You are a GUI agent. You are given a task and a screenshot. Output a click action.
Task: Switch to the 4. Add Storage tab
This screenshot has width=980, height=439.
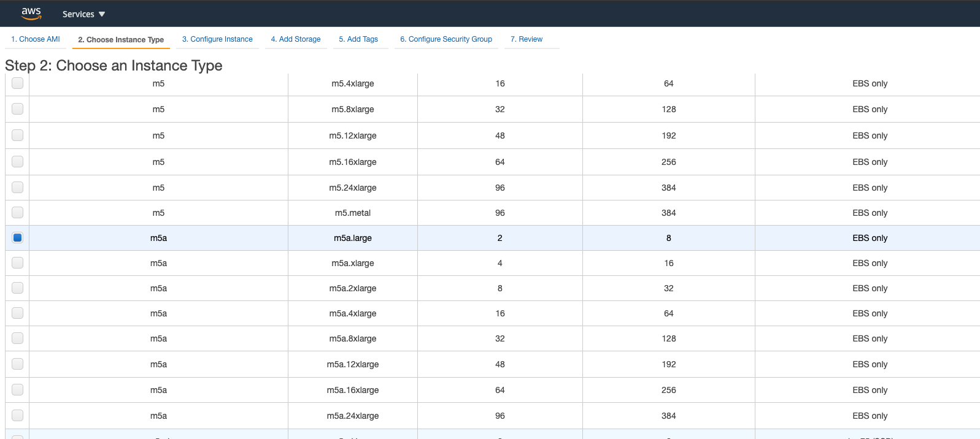[x=296, y=39]
